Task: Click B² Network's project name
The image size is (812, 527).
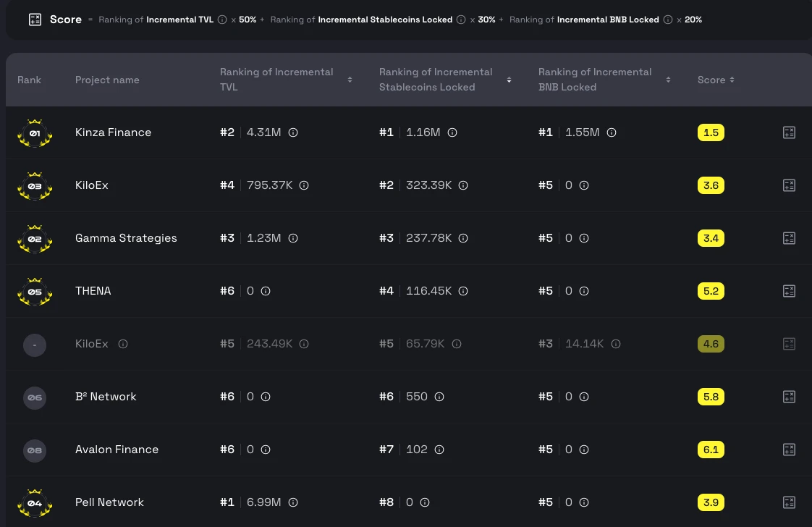Action: [x=106, y=397]
